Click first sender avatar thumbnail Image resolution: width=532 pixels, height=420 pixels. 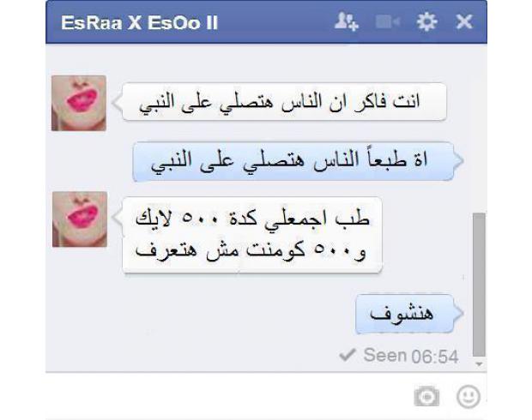[79, 103]
